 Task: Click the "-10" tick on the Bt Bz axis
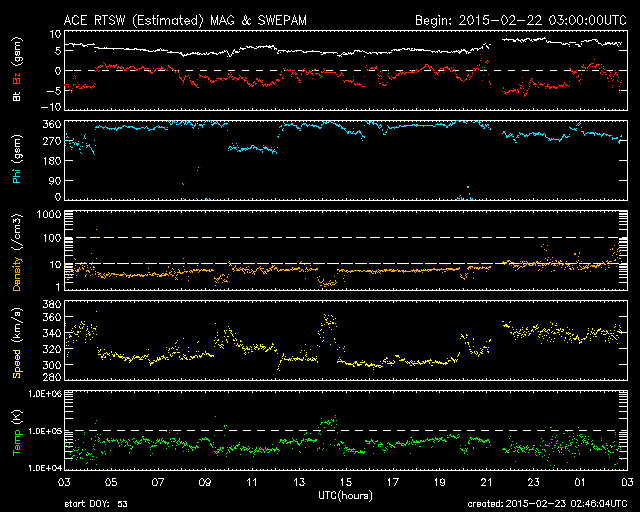(51, 107)
